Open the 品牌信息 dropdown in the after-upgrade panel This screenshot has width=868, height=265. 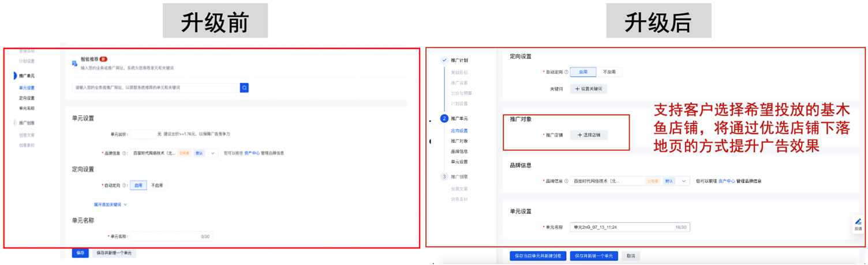(x=684, y=181)
